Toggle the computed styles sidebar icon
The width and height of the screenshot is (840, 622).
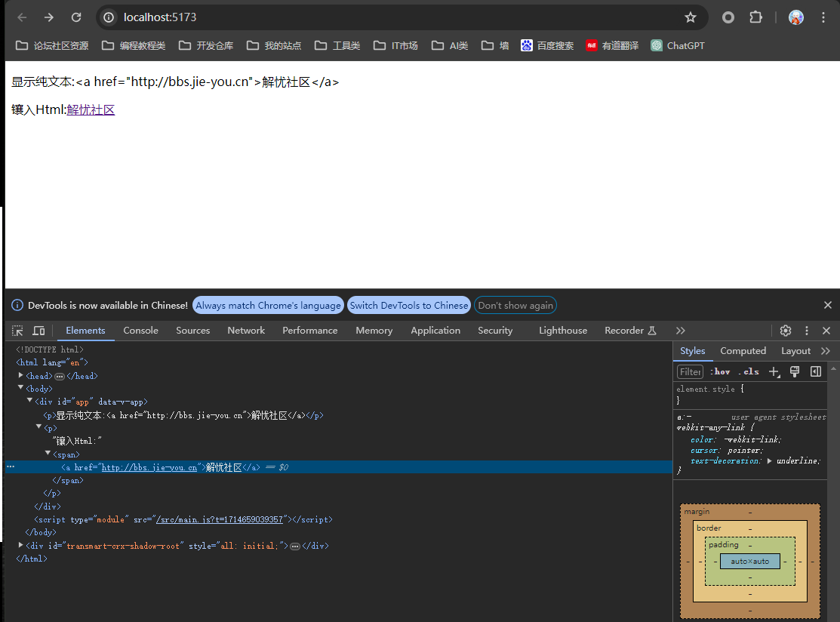point(816,372)
